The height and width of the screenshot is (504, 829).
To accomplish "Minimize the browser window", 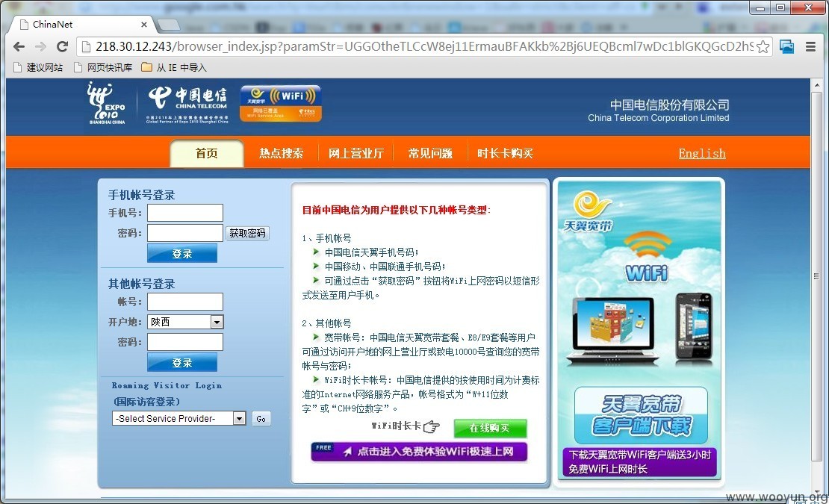I will pos(760,7).
